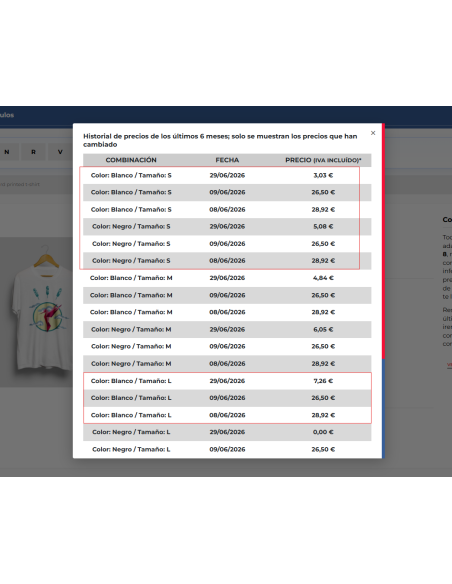Select the V letter button
This screenshot has width=452, height=584.
(x=60, y=152)
